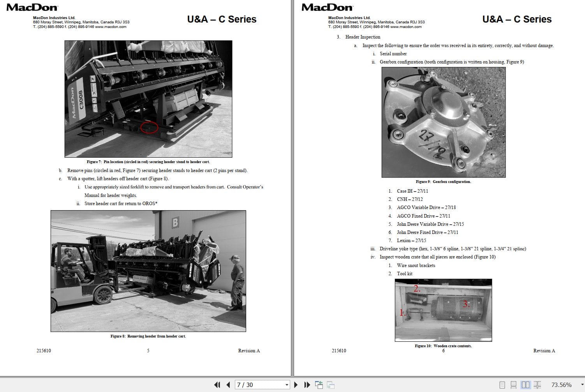The height and width of the screenshot is (392, 585).
Task: Advance to the next page
Action: [296, 385]
